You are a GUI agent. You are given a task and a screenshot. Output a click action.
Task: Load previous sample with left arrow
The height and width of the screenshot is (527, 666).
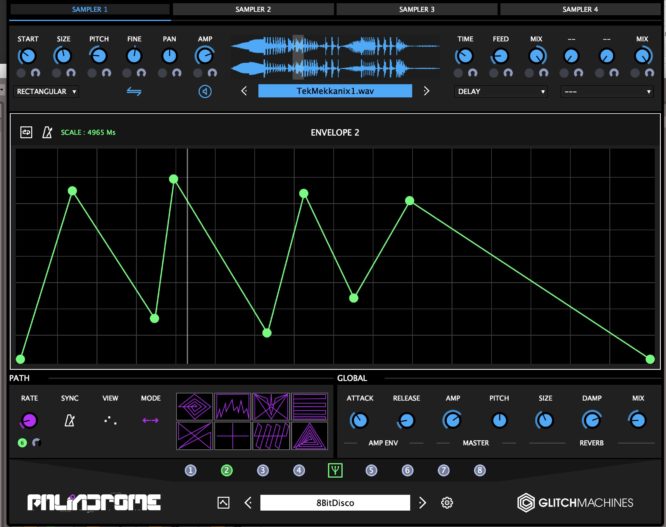pos(244,91)
